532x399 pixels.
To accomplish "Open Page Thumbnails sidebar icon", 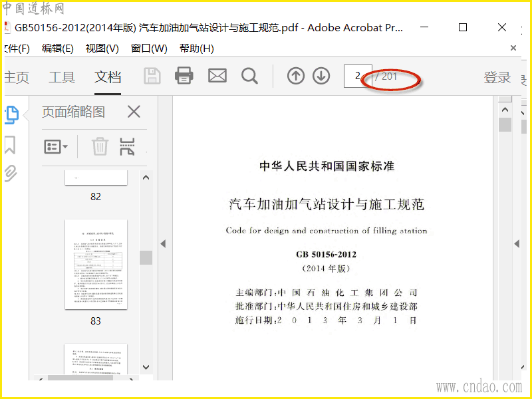I will click(x=12, y=114).
